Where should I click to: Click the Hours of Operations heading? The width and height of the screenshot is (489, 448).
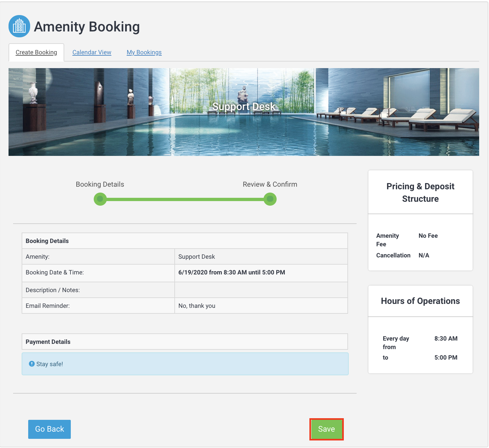[420, 301]
